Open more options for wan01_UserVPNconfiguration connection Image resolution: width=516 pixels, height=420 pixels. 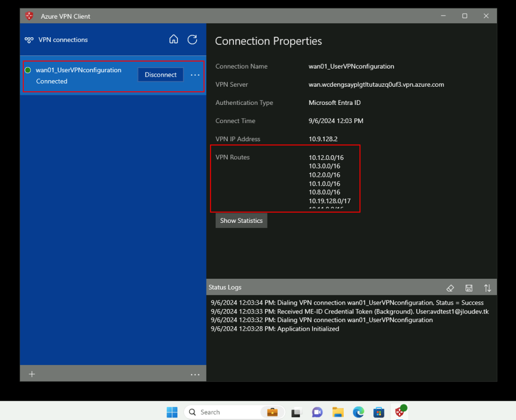195,75
